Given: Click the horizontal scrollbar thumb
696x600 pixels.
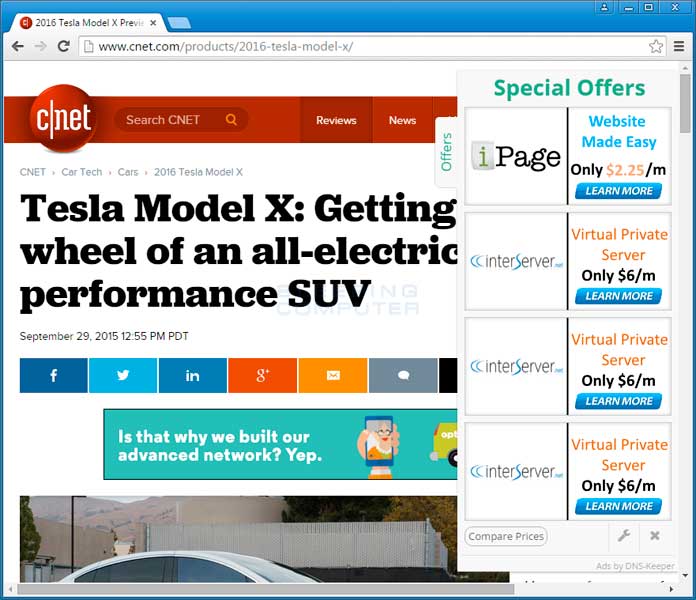Looking at the screenshot, I should pyautogui.click(x=265, y=589).
